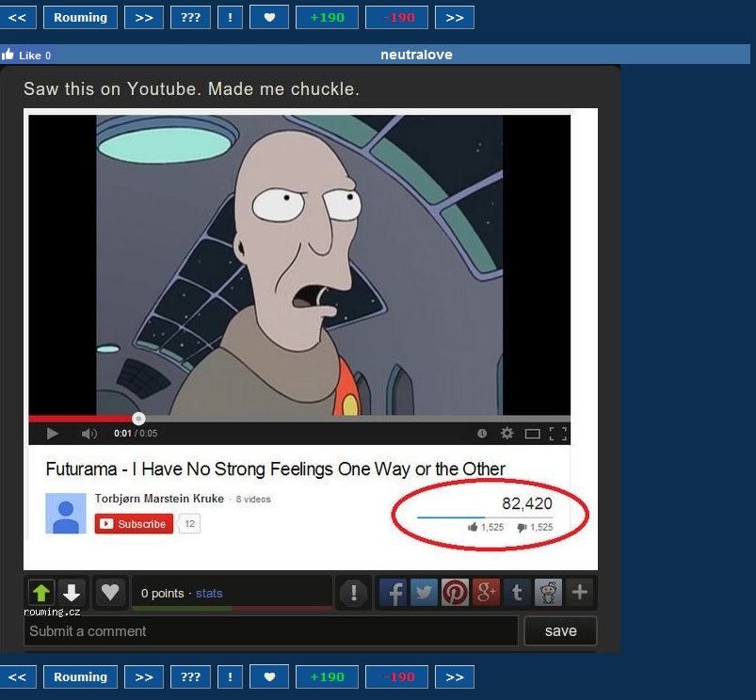This screenshot has height=700, width=756.
Task: Click the plus more-sharing icon
Action: pyautogui.click(x=580, y=592)
